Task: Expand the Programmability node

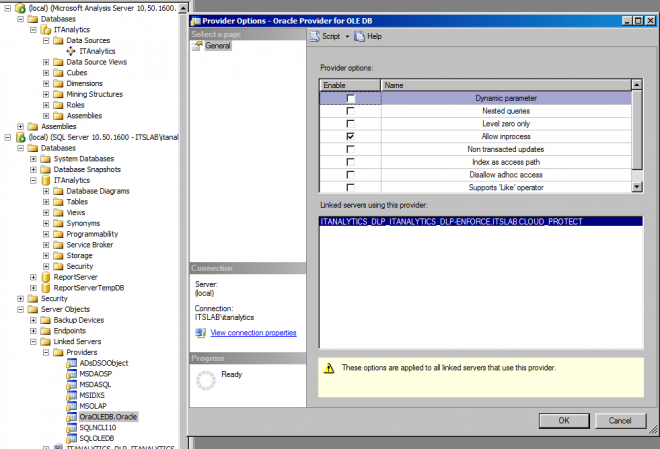Action: (46, 234)
